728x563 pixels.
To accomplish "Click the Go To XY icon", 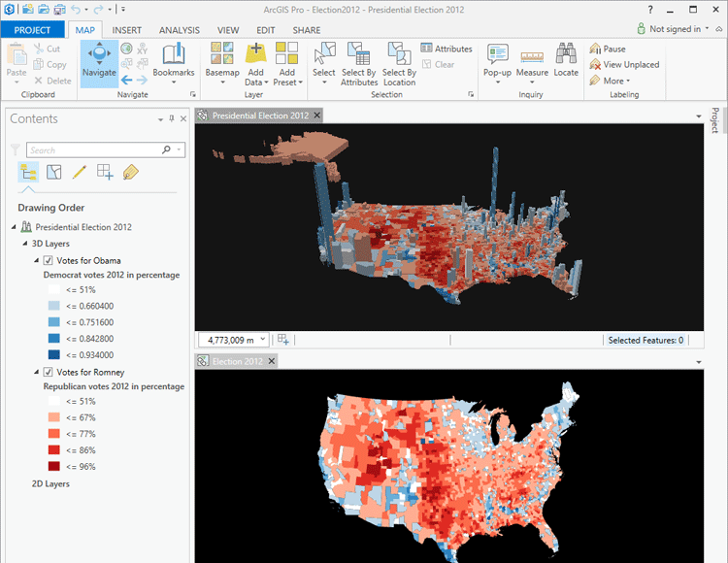I will point(142,49).
